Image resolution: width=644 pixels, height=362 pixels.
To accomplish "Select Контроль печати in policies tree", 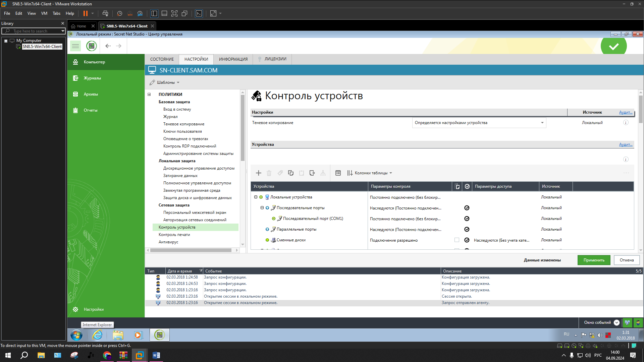I will point(174,235).
